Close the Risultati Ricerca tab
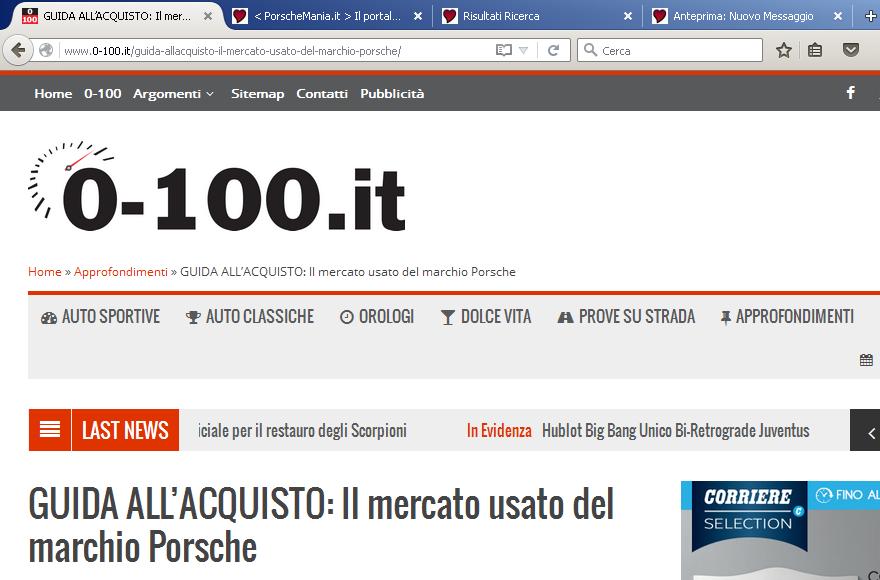 628,16
